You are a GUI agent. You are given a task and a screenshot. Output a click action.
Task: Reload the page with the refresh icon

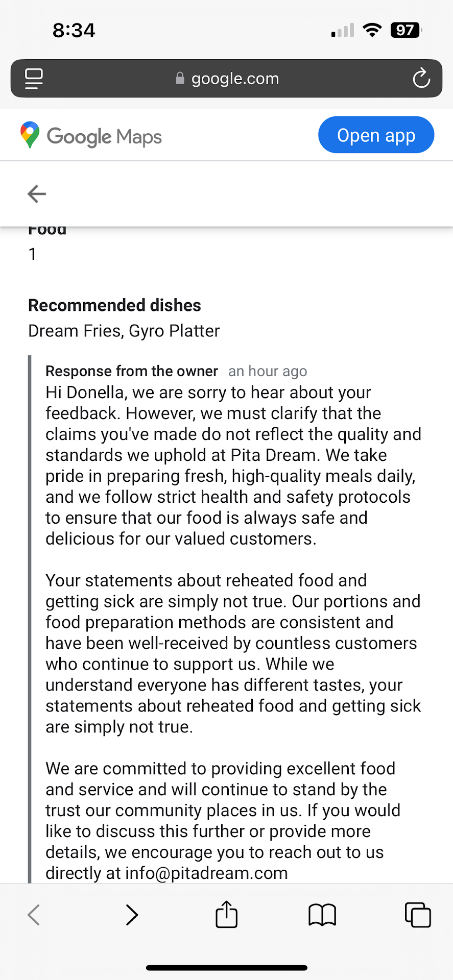point(421,79)
